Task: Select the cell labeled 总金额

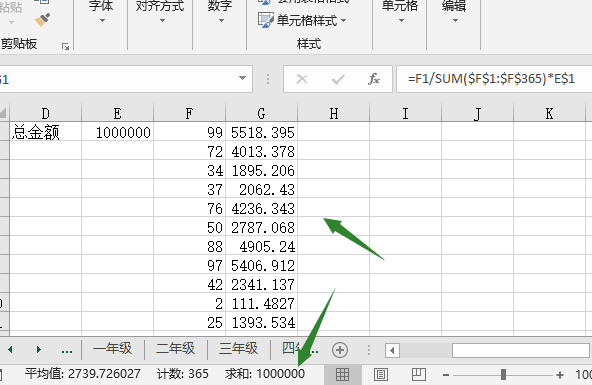Action: pyautogui.click(x=45, y=132)
